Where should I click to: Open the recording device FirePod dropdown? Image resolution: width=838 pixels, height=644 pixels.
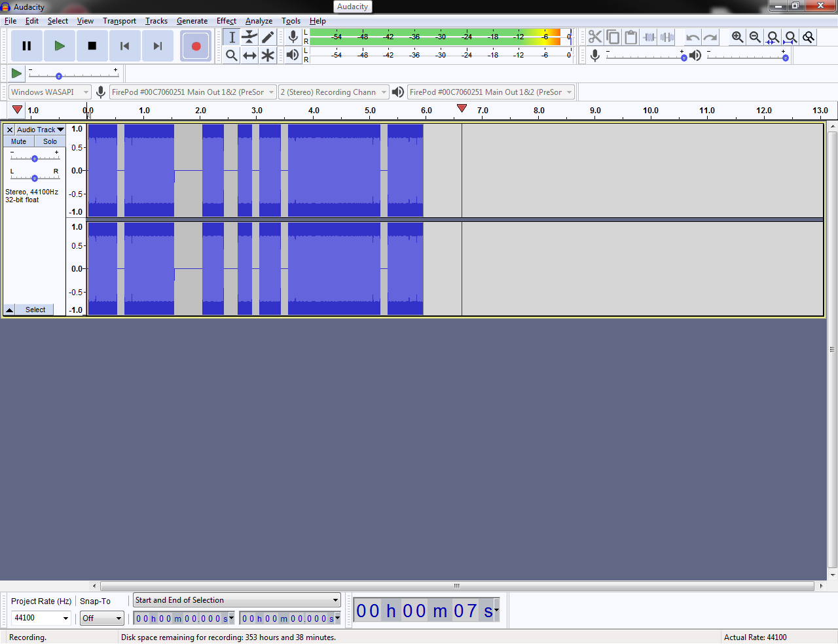point(192,92)
